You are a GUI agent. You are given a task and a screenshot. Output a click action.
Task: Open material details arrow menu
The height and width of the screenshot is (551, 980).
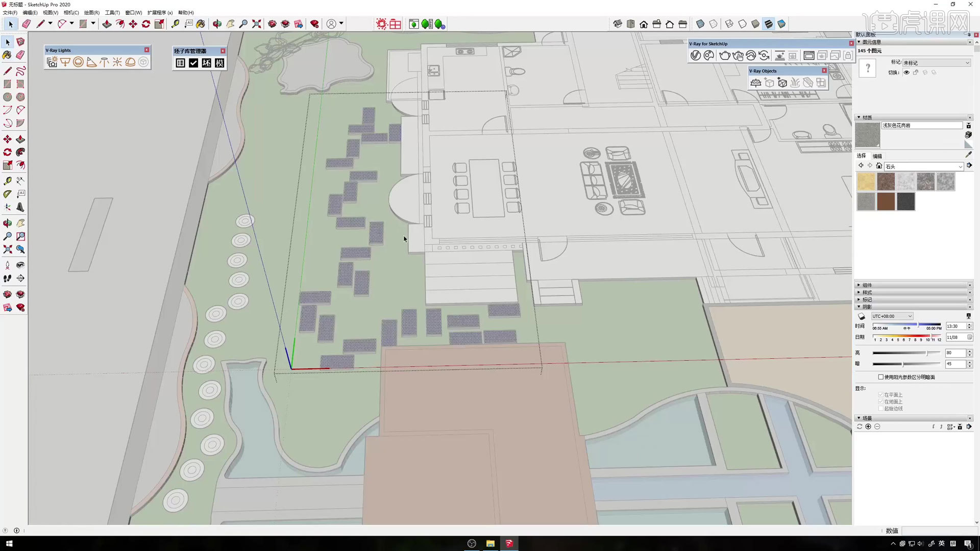tap(969, 166)
